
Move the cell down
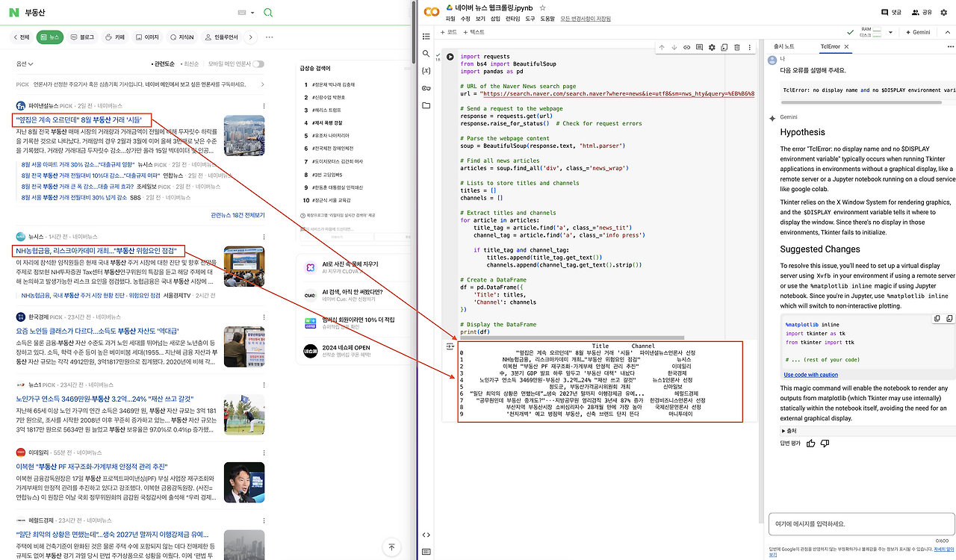click(x=674, y=48)
